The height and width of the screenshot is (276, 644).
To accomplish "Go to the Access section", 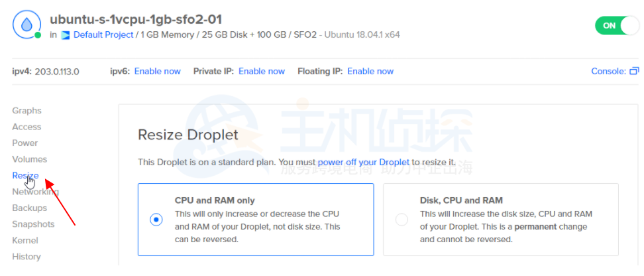I will click(27, 127).
